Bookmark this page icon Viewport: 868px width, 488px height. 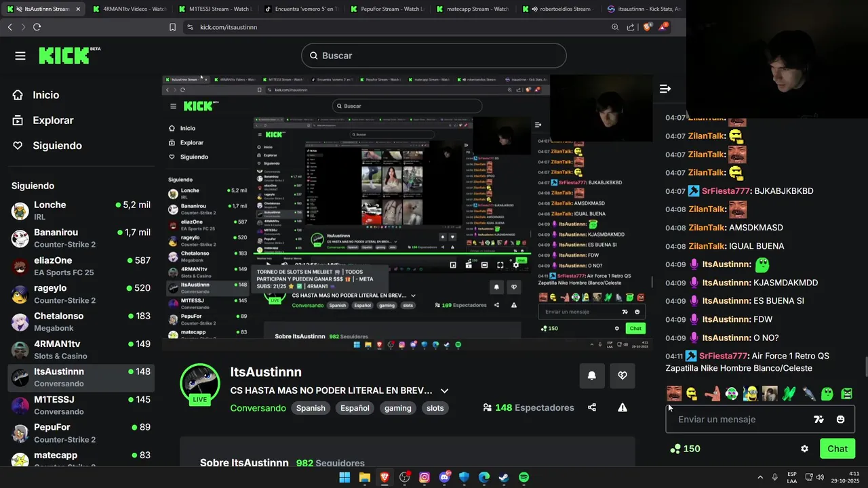pyautogui.click(x=172, y=27)
